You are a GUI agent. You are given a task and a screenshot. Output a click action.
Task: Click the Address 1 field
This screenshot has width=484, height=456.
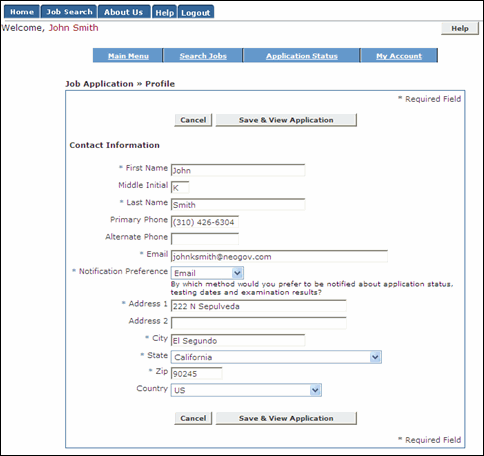(259, 306)
